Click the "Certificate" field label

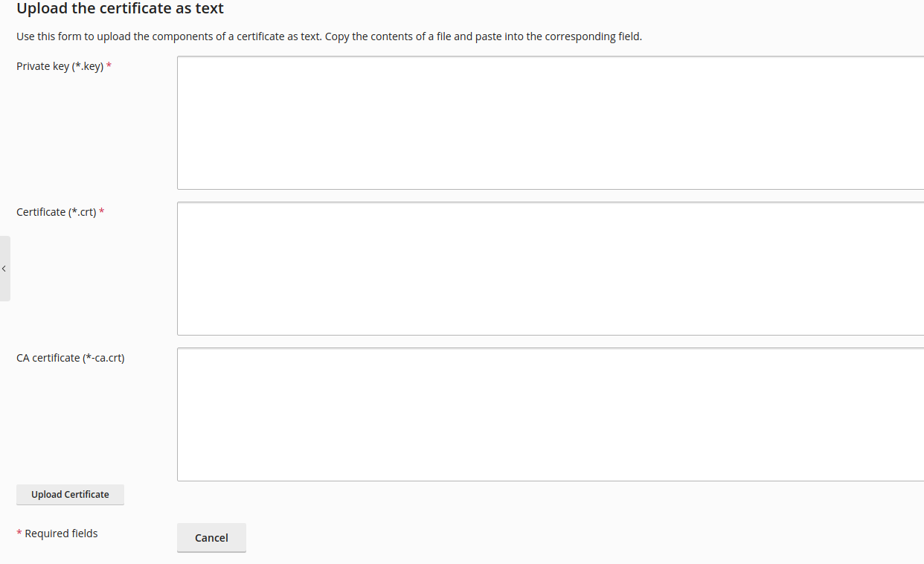tap(41, 212)
